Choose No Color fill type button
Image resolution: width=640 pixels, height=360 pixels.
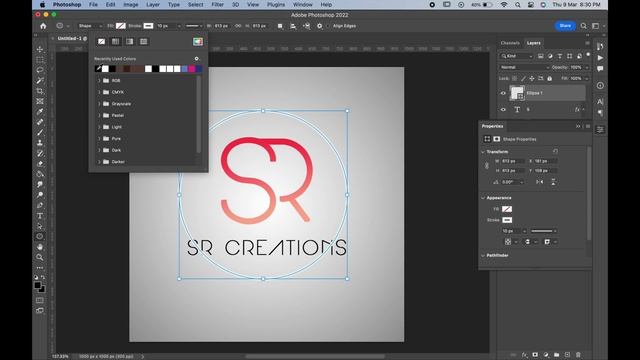101,41
